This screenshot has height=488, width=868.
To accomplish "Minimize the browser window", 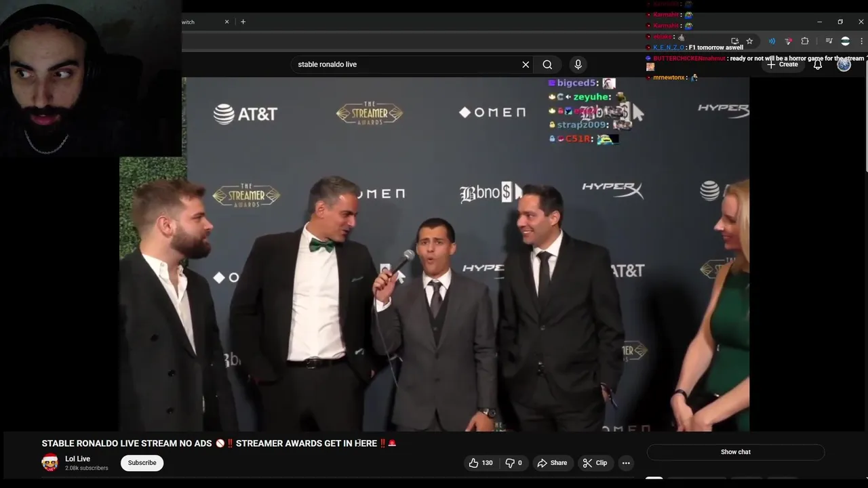I will pyautogui.click(x=819, y=22).
